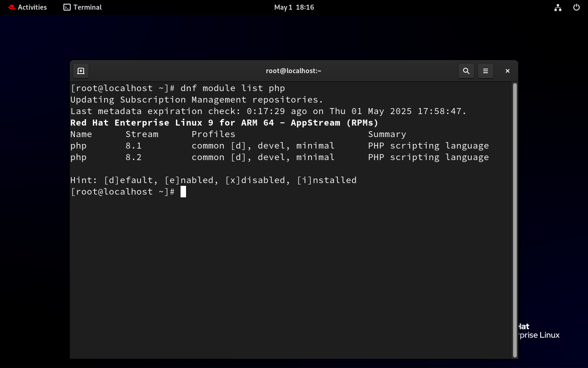This screenshot has width=588, height=368.
Task: Click the 'Profiles' column header
Action: [214, 134]
